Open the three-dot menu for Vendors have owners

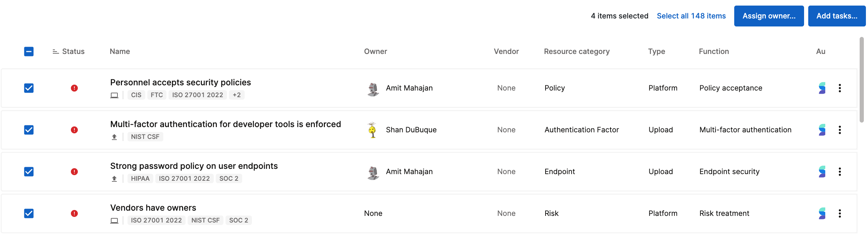pos(840,213)
